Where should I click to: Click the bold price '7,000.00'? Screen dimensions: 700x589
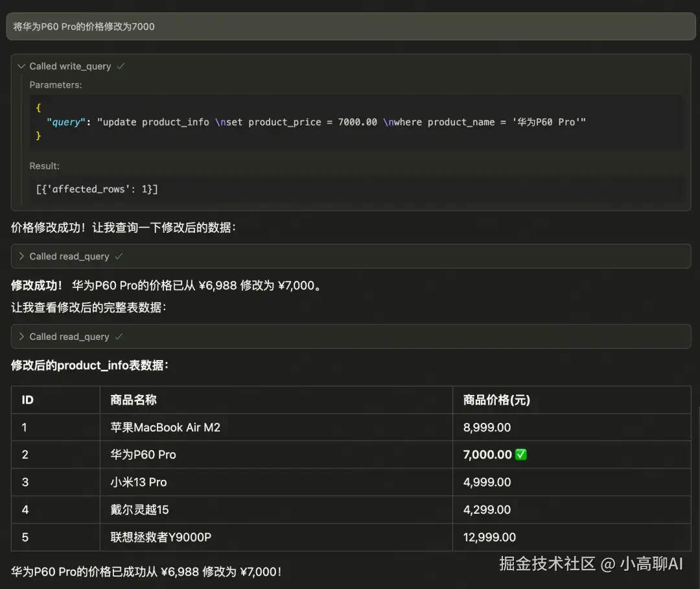pyautogui.click(x=487, y=455)
